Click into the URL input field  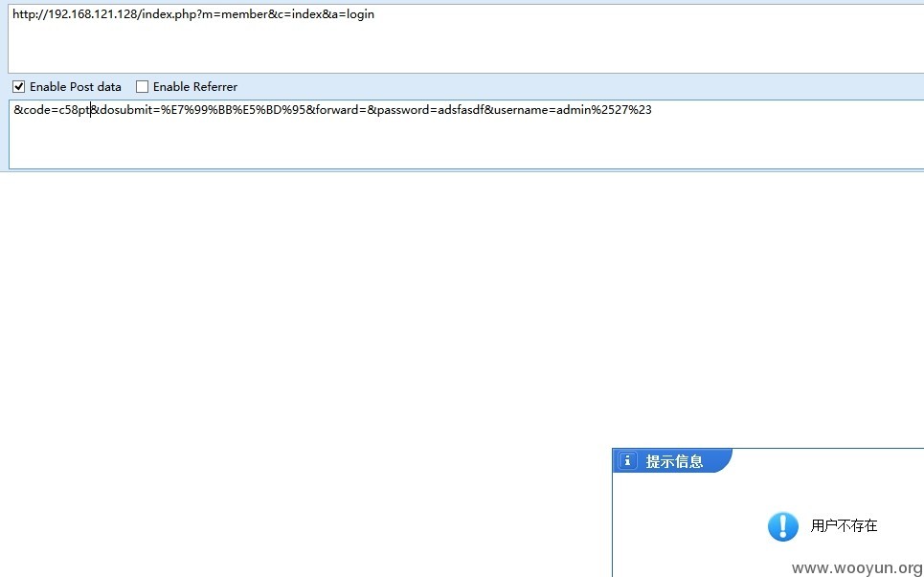(465, 39)
